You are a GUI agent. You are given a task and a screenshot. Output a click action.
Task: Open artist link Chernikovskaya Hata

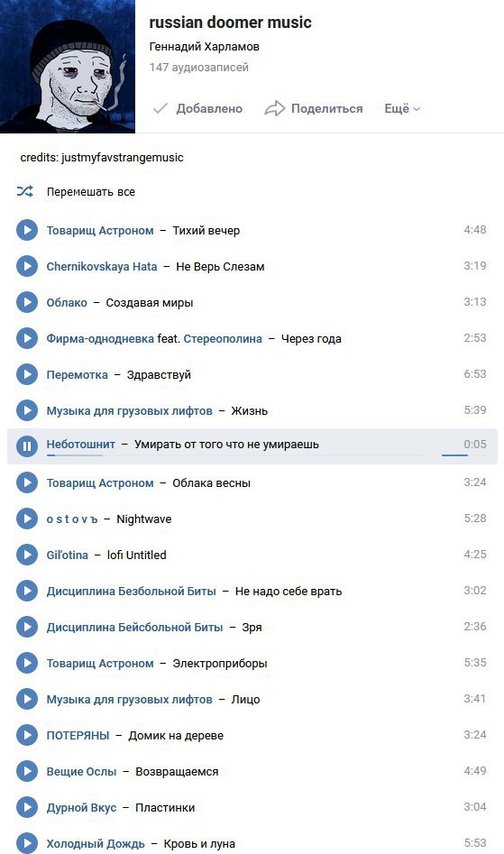pyautogui.click(x=102, y=266)
